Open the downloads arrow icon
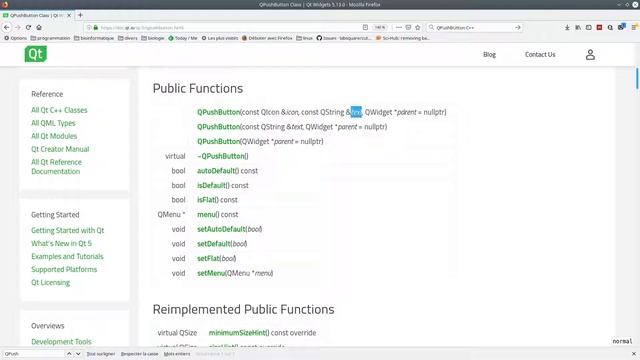The height and width of the screenshot is (360, 640). pos(567,27)
